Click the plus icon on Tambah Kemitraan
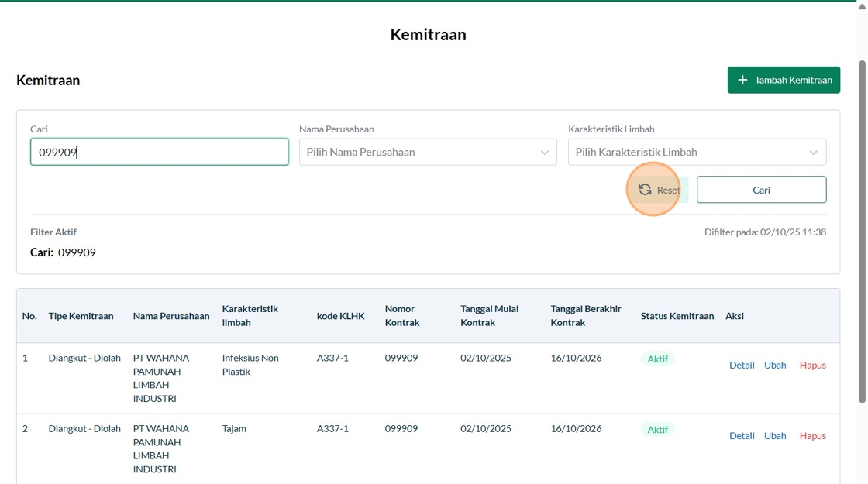The width and height of the screenshot is (868, 484). click(x=742, y=80)
